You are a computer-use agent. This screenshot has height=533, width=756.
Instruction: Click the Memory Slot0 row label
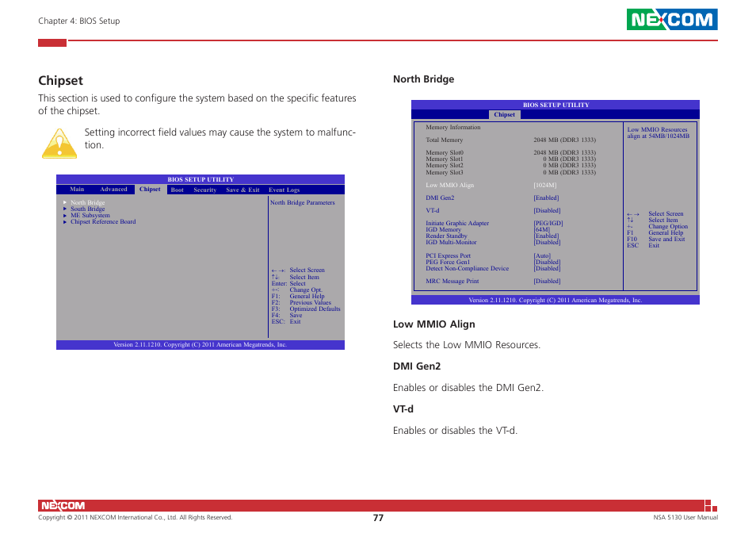tap(445, 152)
